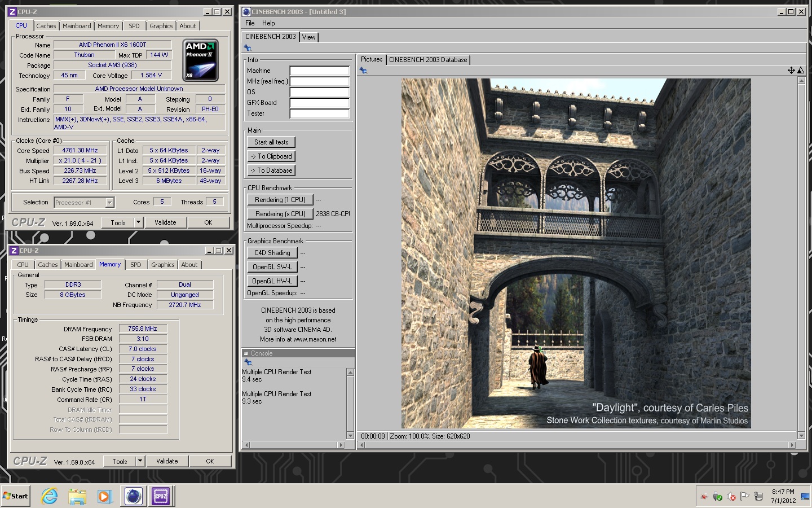Click the triangle icon above the picture scrollbar
Viewport: 812px width, 508px height.
coord(801,71)
